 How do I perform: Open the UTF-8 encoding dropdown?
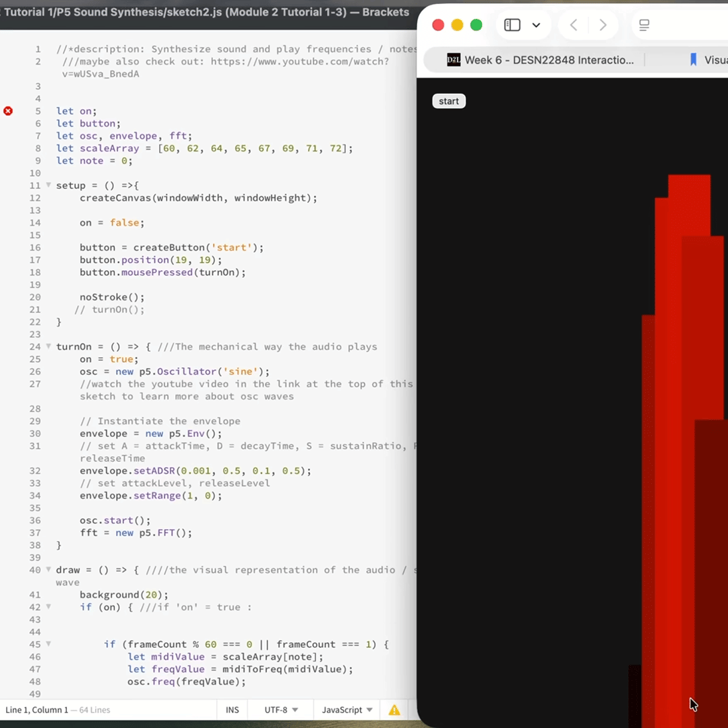[x=281, y=710]
